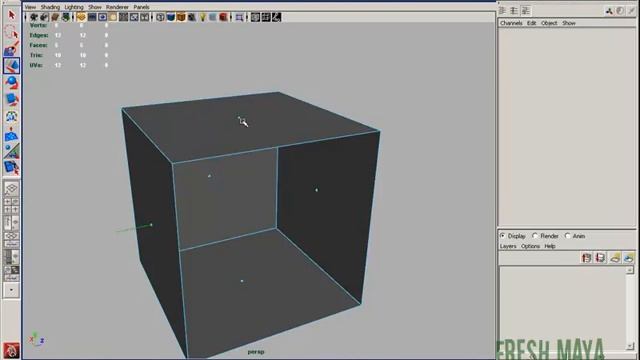Enable Smooth Shade All blue cube icon
640x360 pixels.
pos(171,17)
